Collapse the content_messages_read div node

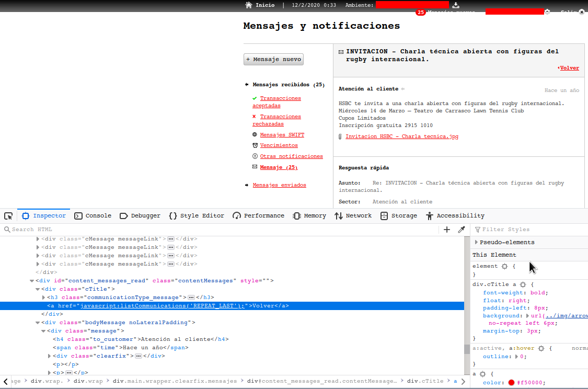click(x=32, y=281)
